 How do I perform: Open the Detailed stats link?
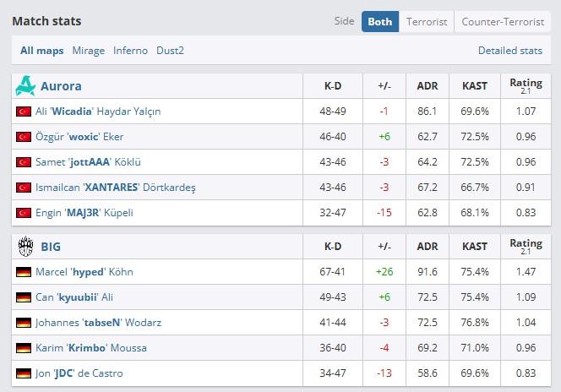click(x=510, y=51)
